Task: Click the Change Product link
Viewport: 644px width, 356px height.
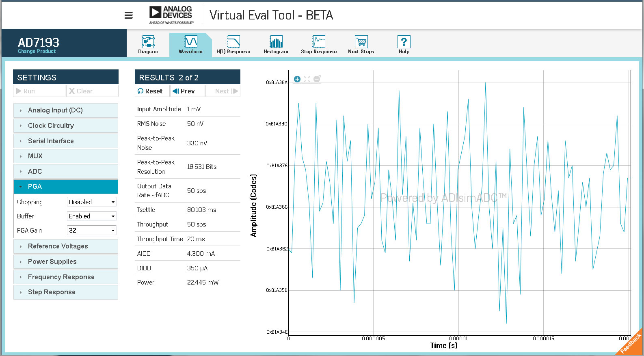Action: tap(37, 51)
